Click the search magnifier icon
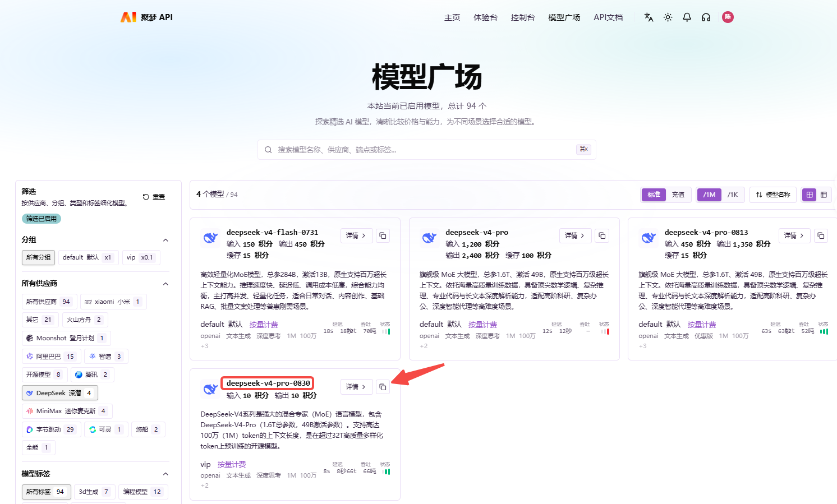Viewport: 837px width, 504px height. (268, 150)
